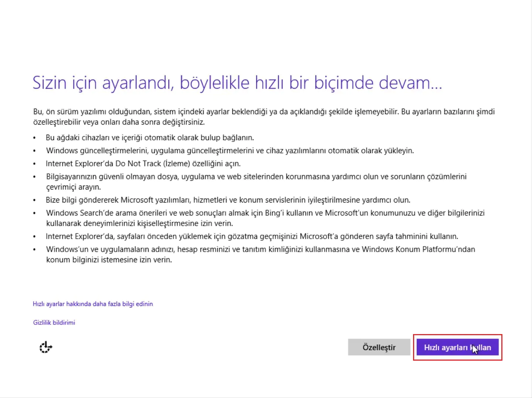Click the dashed clock accessibility icon bottom left
The width and height of the screenshot is (532, 398).
pos(45,347)
